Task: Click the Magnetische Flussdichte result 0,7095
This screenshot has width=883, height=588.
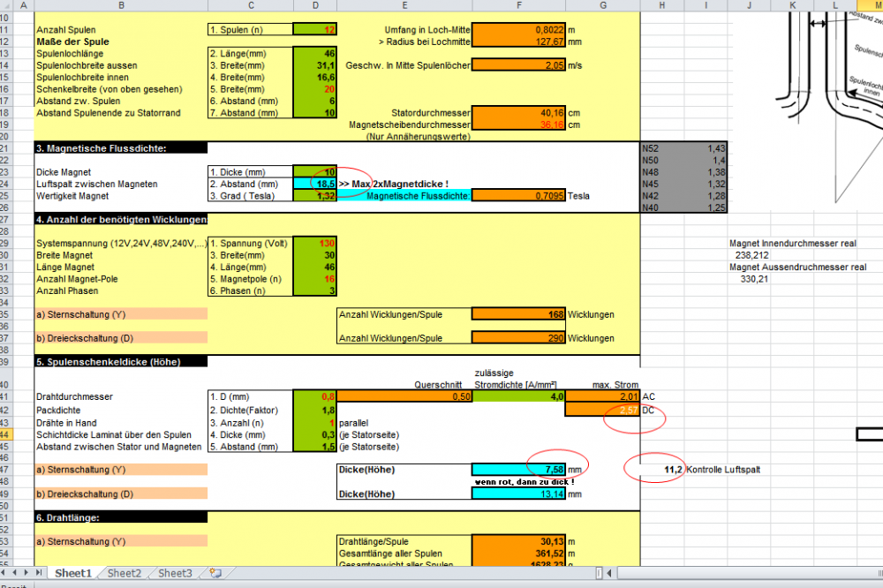Action: point(518,196)
